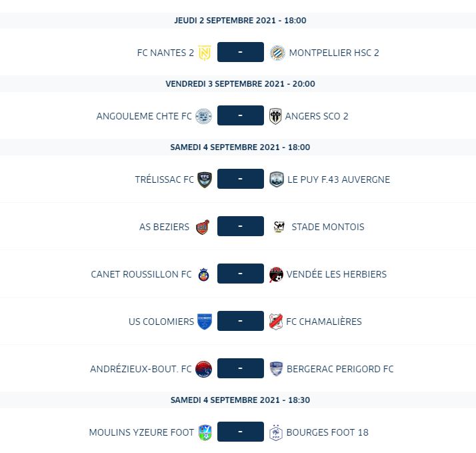This screenshot has height=453, width=476.
Task: Click the AS Beziers club logo
Action: pos(203,227)
